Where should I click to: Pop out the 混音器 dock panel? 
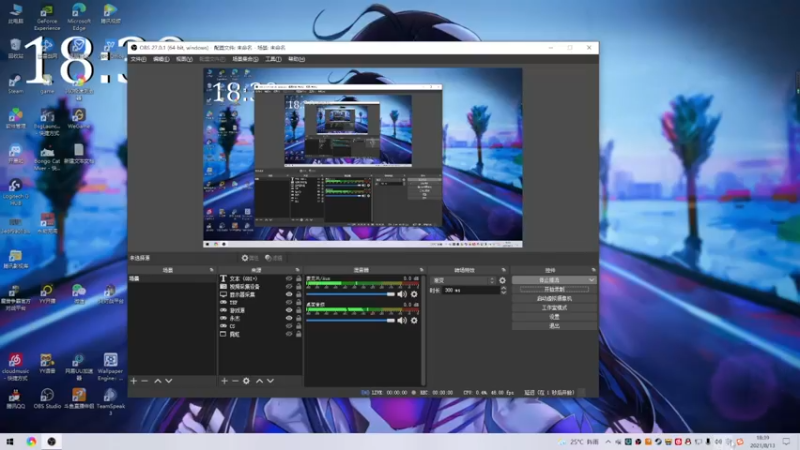point(421,270)
